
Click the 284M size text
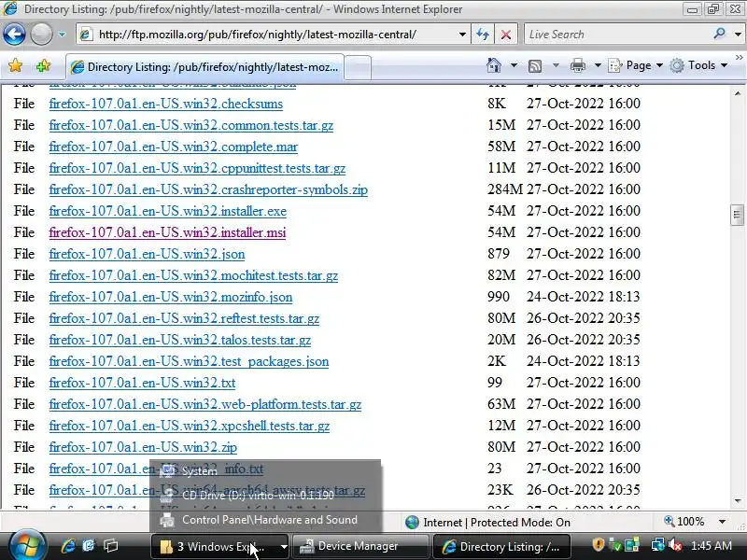tap(504, 189)
